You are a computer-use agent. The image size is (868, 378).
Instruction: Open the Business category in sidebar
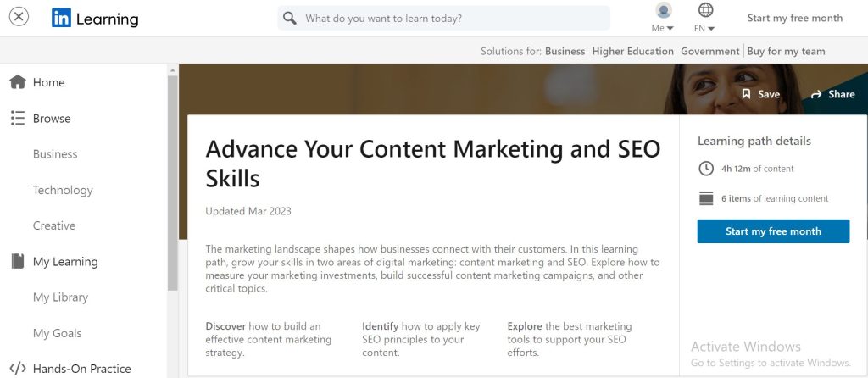point(55,154)
